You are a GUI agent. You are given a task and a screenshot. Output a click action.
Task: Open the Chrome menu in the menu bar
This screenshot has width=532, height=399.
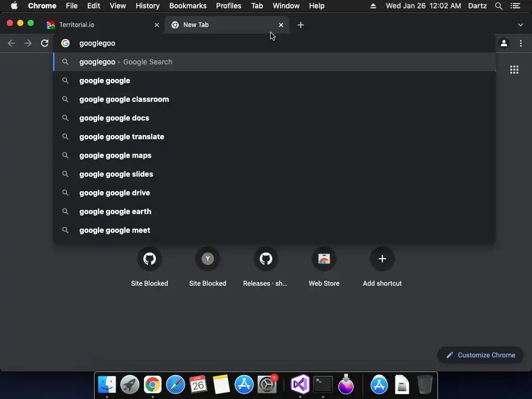pyautogui.click(x=42, y=6)
